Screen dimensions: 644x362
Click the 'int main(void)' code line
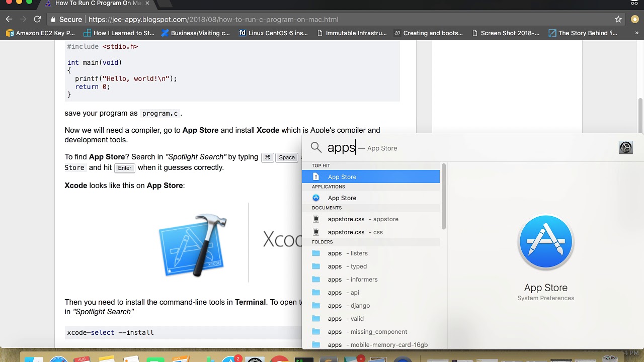point(95,62)
